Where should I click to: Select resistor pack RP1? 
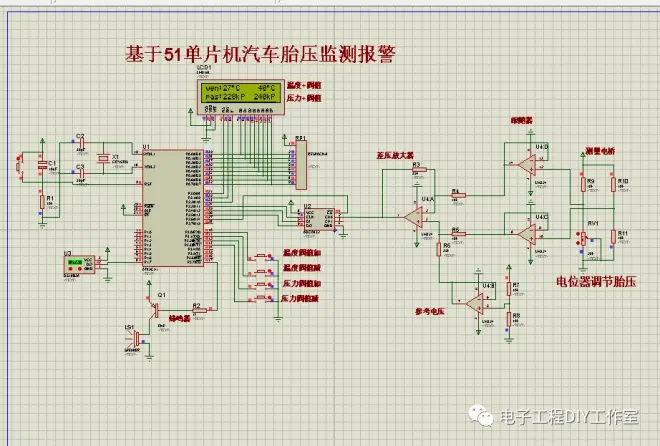[x=301, y=165]
